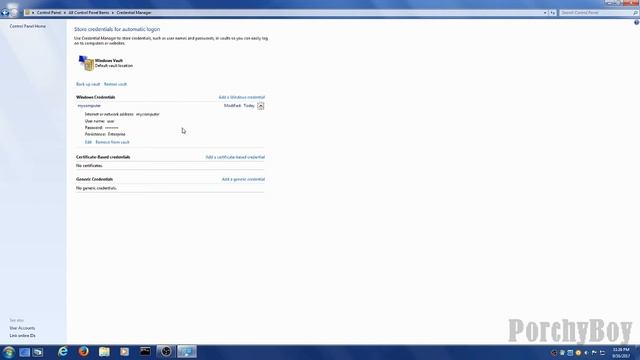Select the mycomputer credential name

(x=89, y=106)
